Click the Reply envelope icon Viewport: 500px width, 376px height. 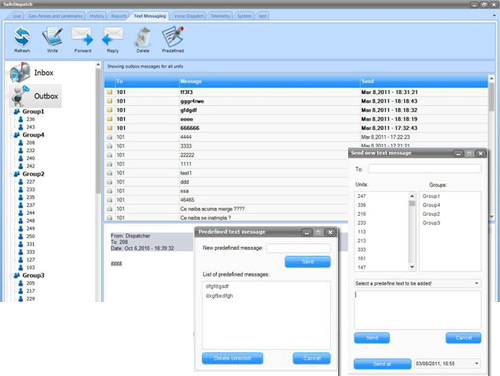click(x=113, y=36)
